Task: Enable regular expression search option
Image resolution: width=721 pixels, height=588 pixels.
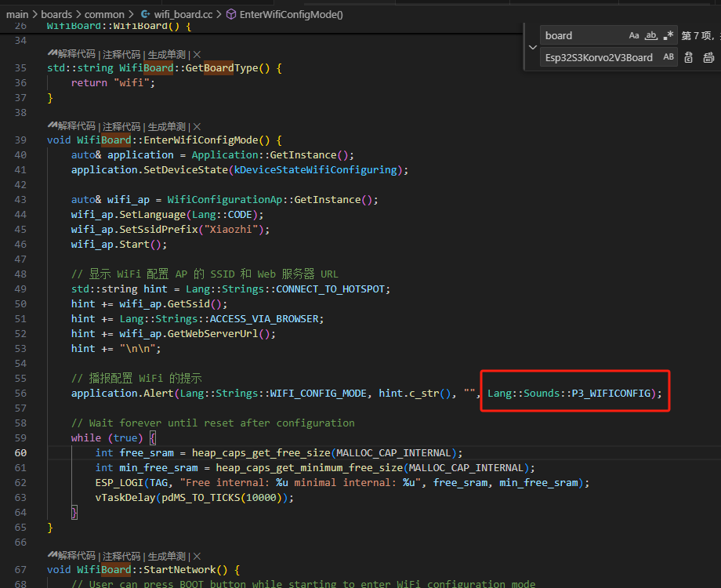Action: [x=668, y=35]
